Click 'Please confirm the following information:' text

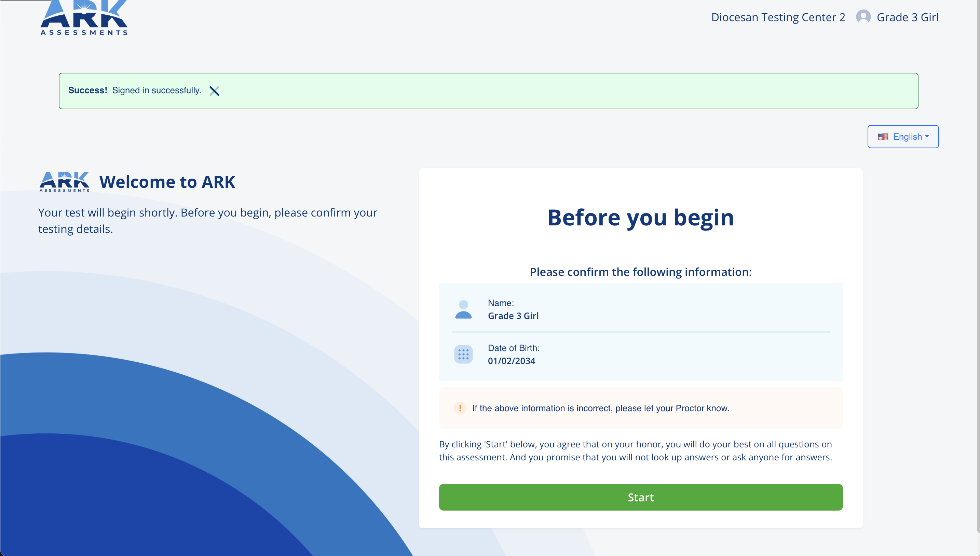click(641, 272)
